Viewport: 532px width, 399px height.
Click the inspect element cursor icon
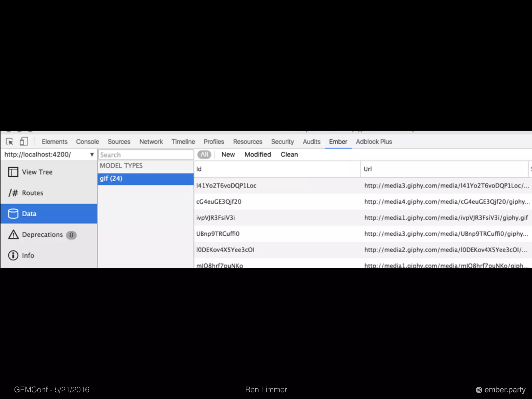click(10, 142)
